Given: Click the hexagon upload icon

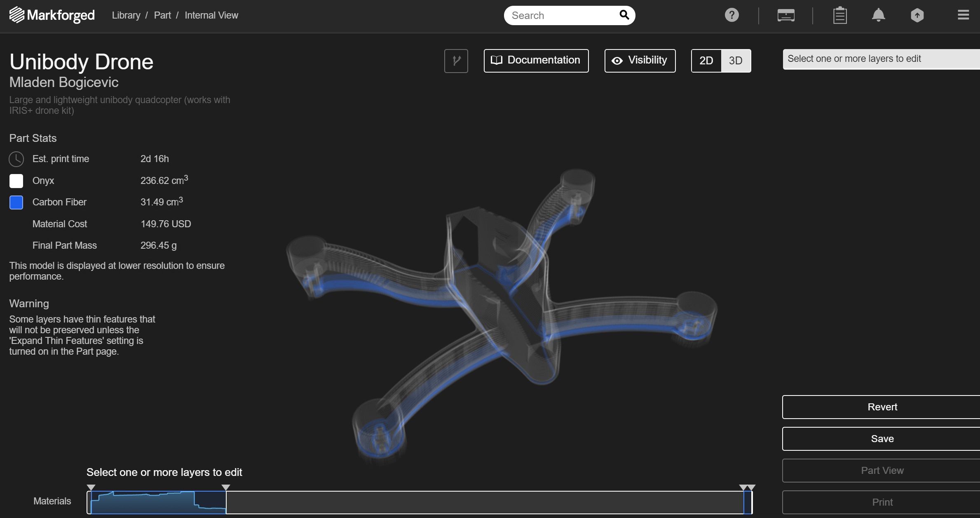Looking at the screenshot, I should click(917, 16).
